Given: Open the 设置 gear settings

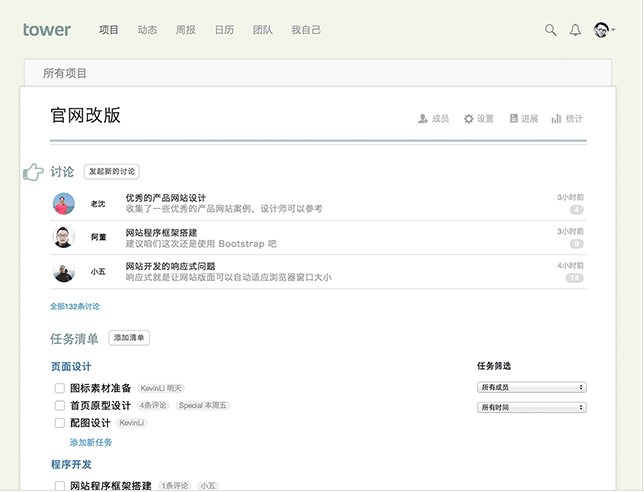Looking at the screenshot, I should click(x=469, y=119).
